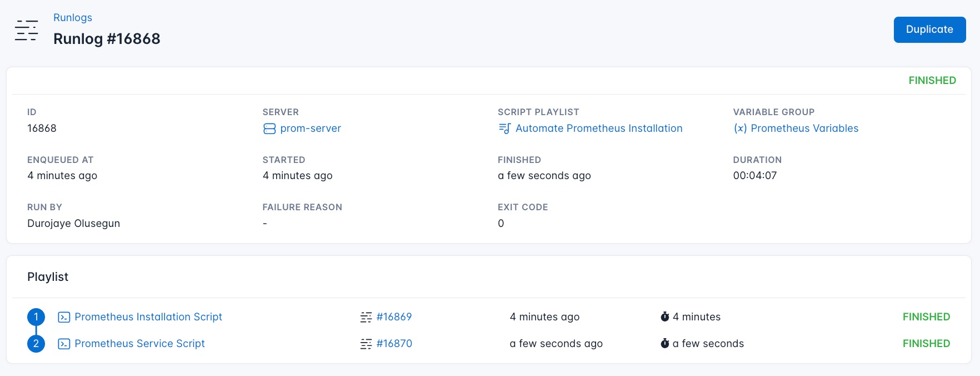The width and height of the screenshot is (980, 376).
Task: View runlog #16869
Action: click(394, 317)
